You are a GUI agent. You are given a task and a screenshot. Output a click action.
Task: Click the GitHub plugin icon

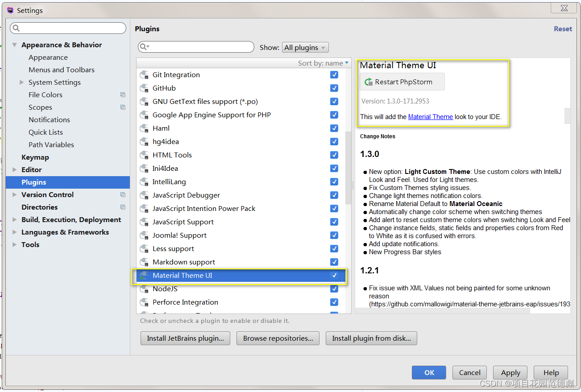click(144, 88)
